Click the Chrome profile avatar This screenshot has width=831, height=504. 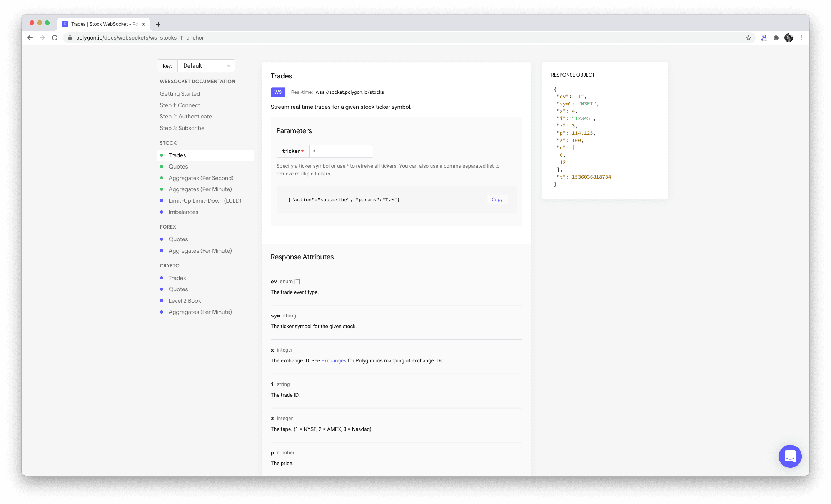point(788,38)
